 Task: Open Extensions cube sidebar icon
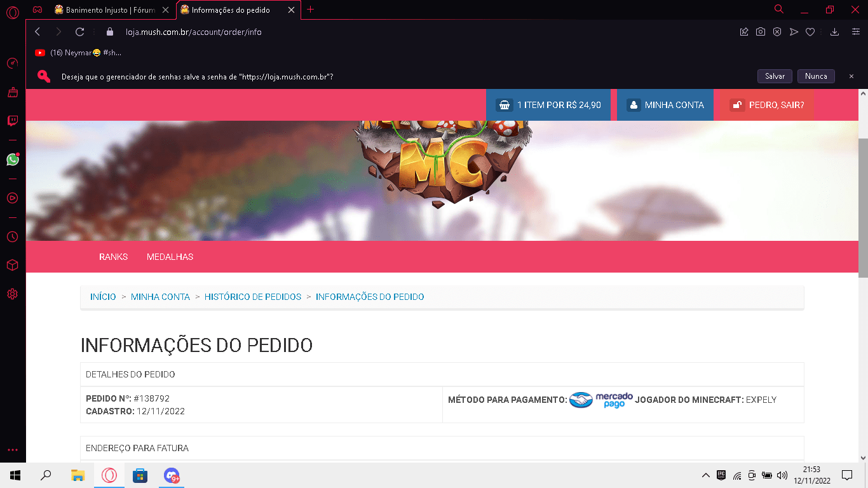coord(12,265)
